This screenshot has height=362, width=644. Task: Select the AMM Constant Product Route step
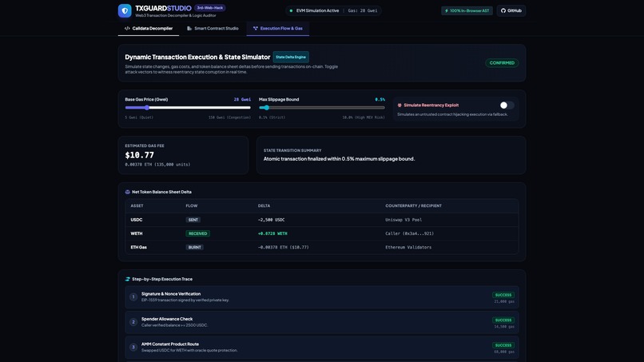[x=322, y=348]
